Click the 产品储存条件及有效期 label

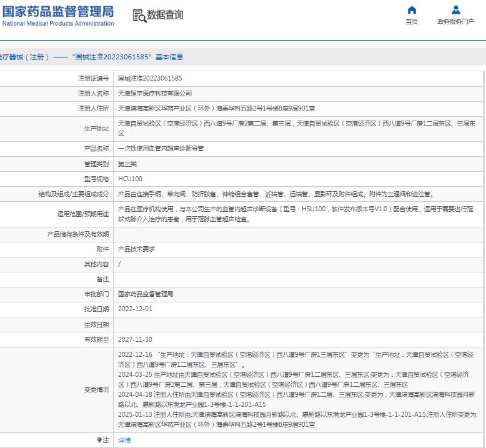pos(78,234)
